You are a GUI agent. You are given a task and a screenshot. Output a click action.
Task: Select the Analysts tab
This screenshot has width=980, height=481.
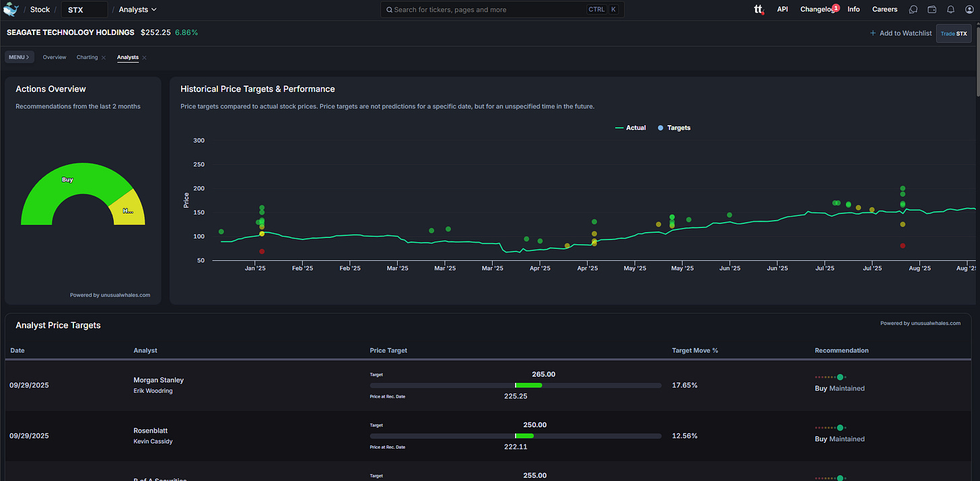(127, 57)
